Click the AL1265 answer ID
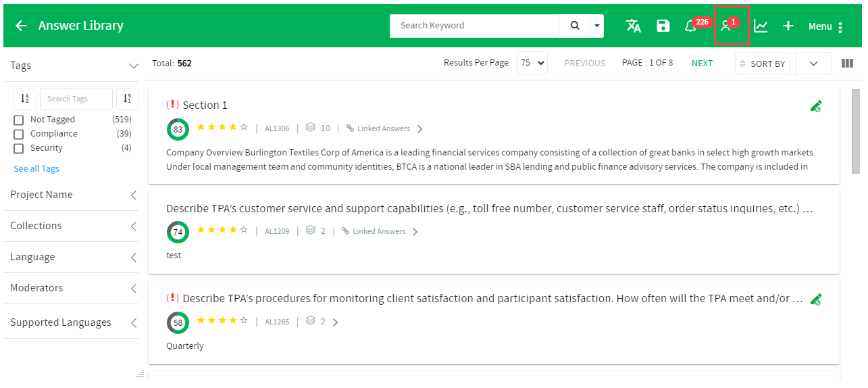Image resolution: width=868 pixels, height=388 pixels. click(277, 322)
